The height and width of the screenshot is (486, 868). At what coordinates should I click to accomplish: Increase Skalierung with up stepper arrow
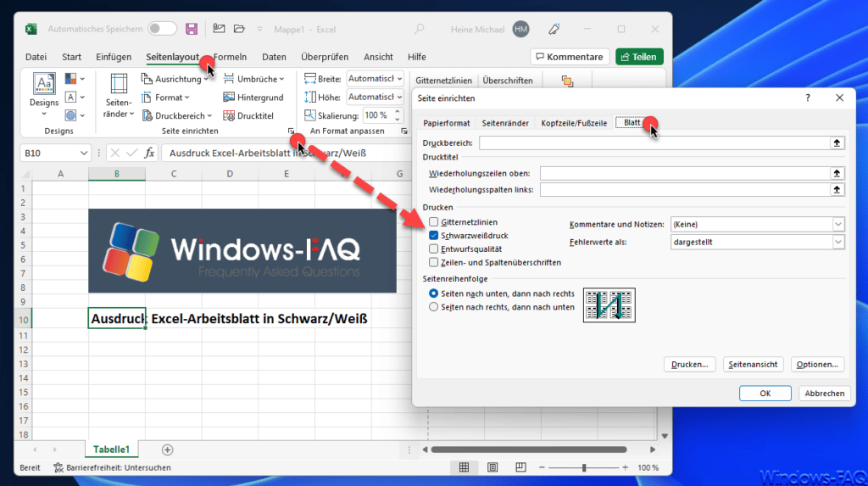tap(397, 112)
